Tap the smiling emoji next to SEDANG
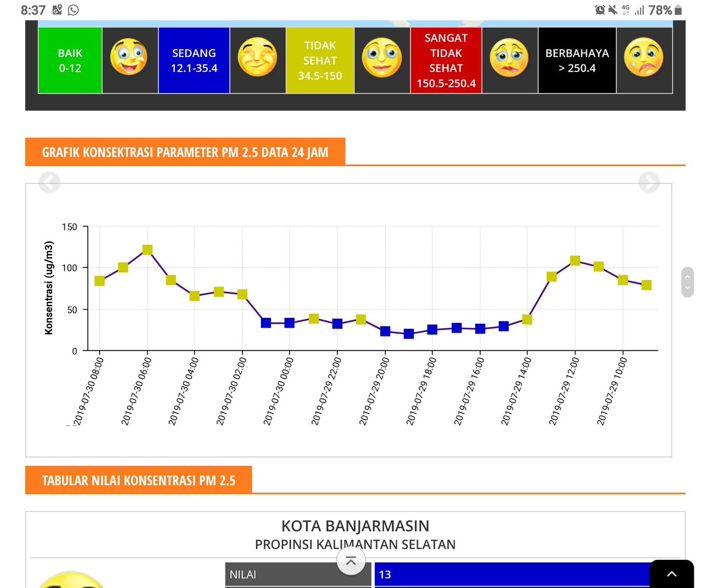Image resolution: width=702 pixels, height=588 pixels. [x=257, y=57]
